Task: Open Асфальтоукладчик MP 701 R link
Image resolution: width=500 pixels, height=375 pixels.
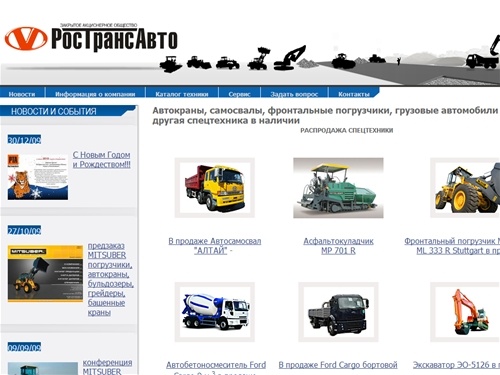Action: tap(338, 246)
